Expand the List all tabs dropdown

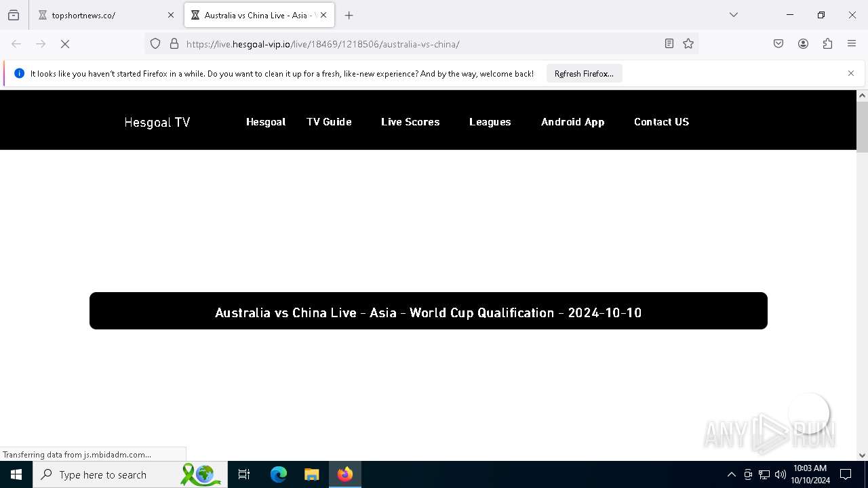point(734,15)
